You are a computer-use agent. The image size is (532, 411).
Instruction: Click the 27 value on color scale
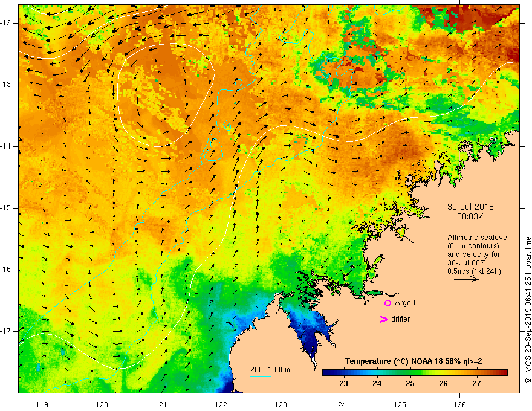point(476,384)
